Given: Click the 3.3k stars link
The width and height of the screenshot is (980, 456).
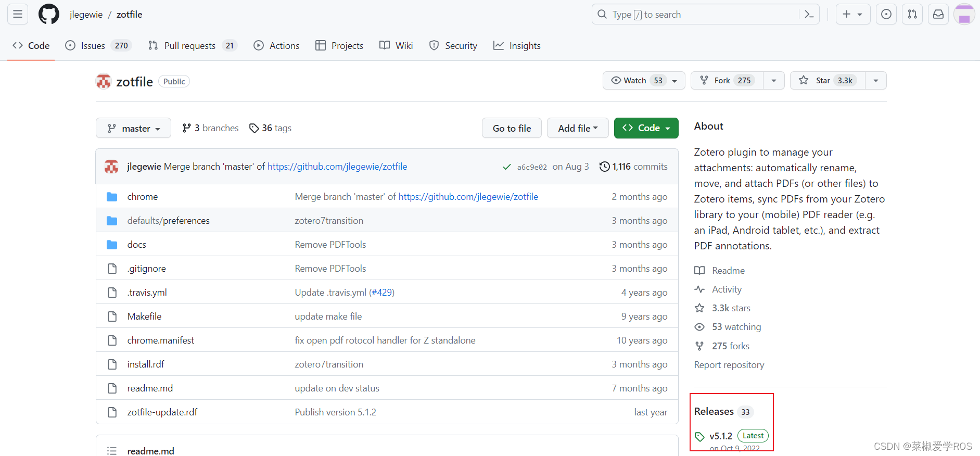Looking at the screenshot, I should click(x=722, y=308).
